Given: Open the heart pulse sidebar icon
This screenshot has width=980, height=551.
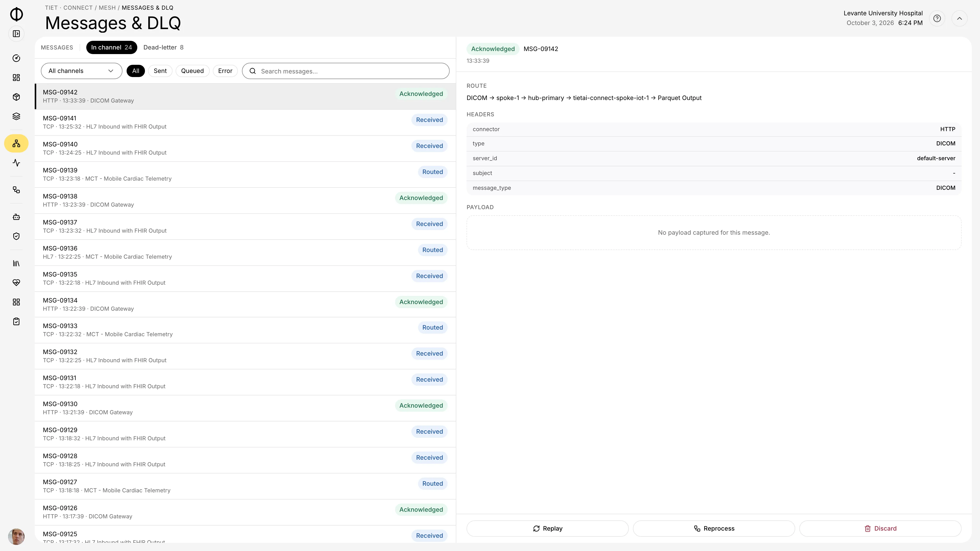Looking at the screenshot, I should click(x=16, y=283).
